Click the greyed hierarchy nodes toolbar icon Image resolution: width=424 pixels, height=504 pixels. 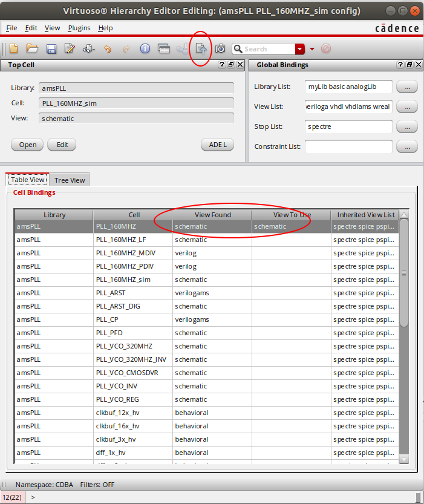182,49
